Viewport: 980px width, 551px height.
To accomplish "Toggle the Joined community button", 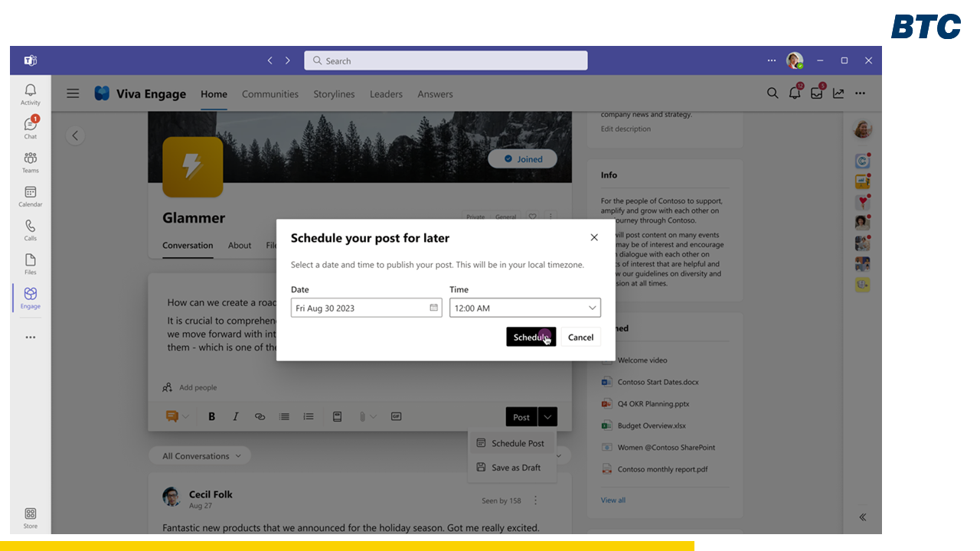I will [x=522, y=159].
